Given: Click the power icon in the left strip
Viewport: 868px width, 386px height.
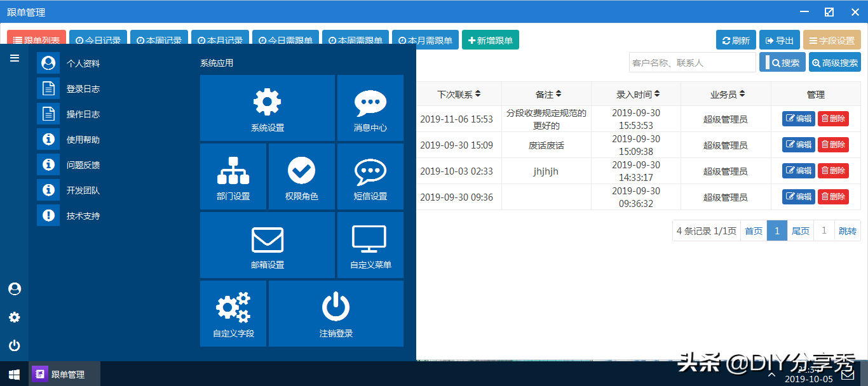Looking at the screenshot, I should [x=15, y=346].
